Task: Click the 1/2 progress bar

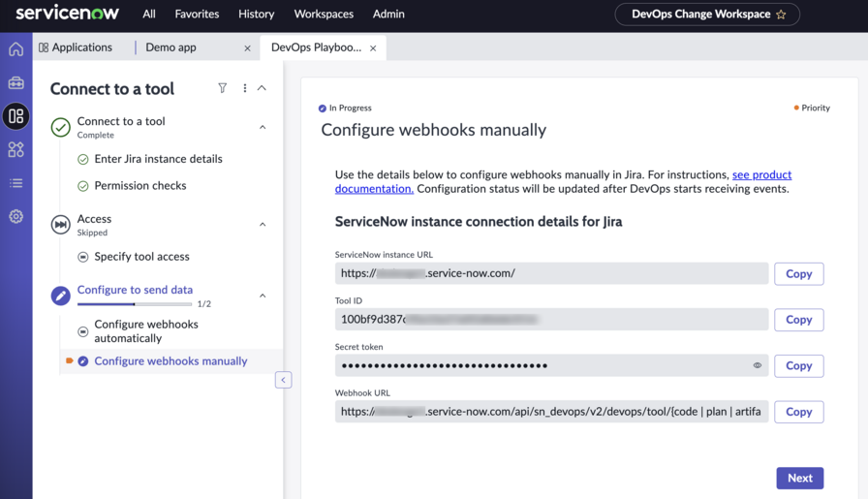Action: pos(135,304)
